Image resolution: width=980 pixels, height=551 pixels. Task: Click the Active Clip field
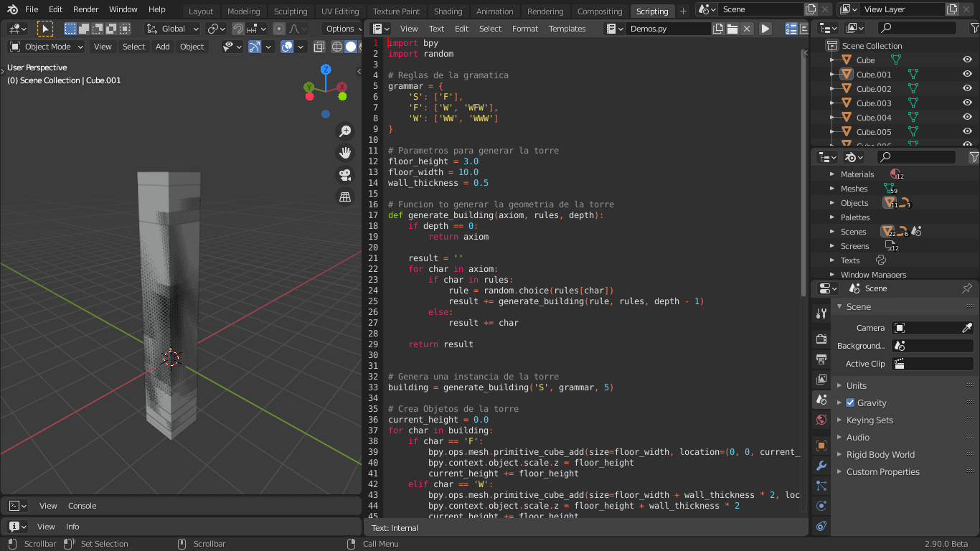932,364
